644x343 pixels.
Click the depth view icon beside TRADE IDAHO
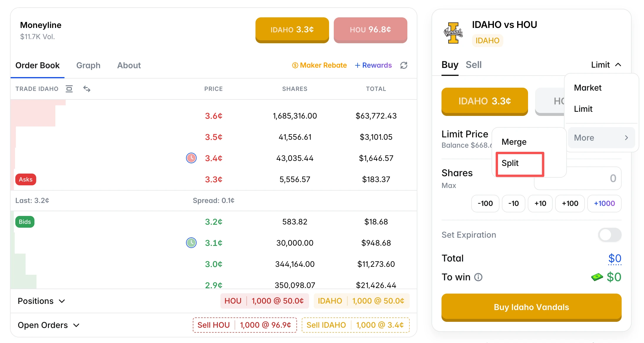coord(69,89)
